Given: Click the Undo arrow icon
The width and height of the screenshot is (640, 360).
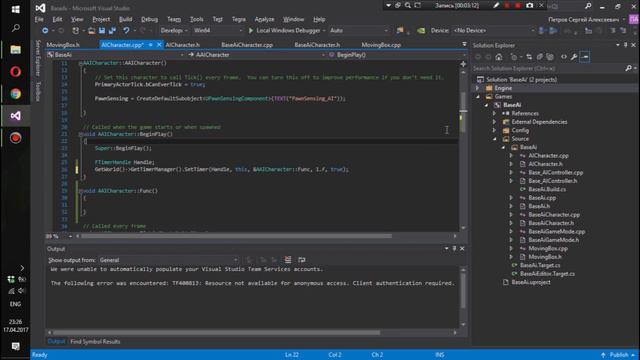Looking at the screenshot, I should click(126, 31).
